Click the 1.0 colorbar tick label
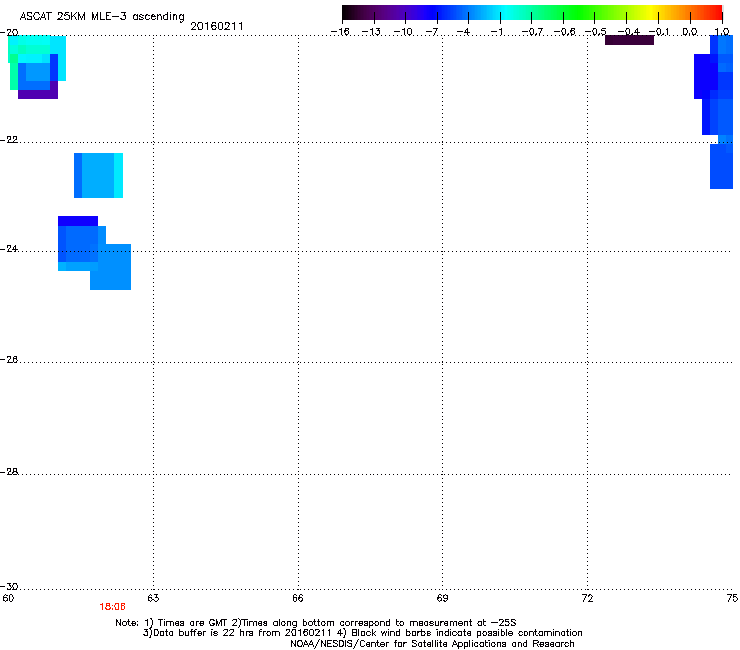The height and width of the screenshot is (650, 740). (722, 32)
